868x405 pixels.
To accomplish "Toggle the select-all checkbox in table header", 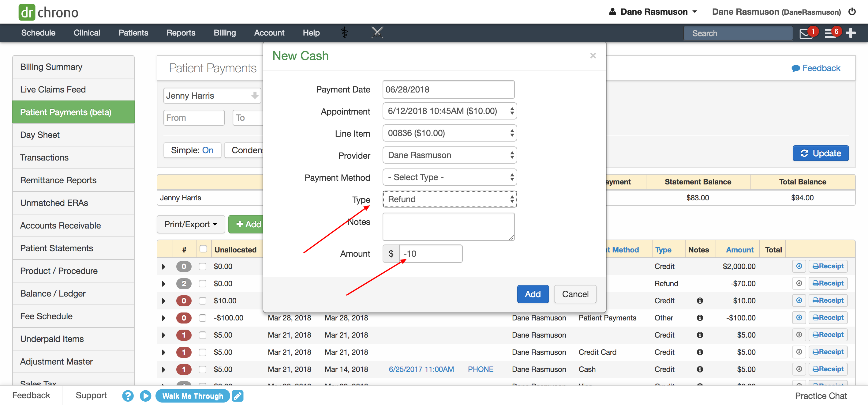I will (203, 249).
